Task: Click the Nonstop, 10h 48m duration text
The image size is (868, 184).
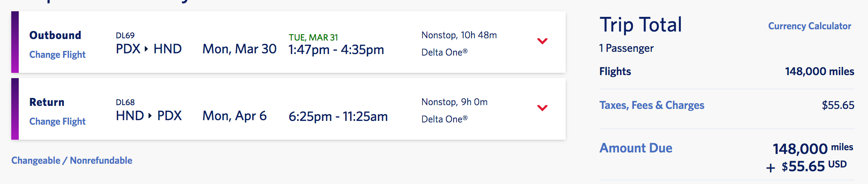Action: click(459, 35)
